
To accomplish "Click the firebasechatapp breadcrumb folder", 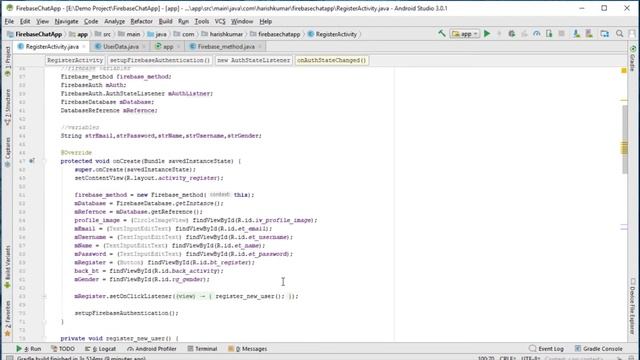I will (275, 34).
